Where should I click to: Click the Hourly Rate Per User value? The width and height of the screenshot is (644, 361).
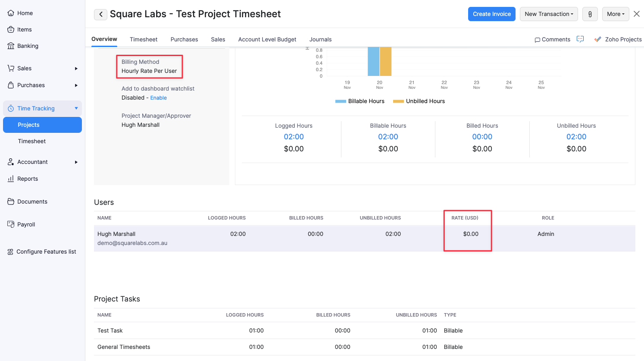point(149,71)
